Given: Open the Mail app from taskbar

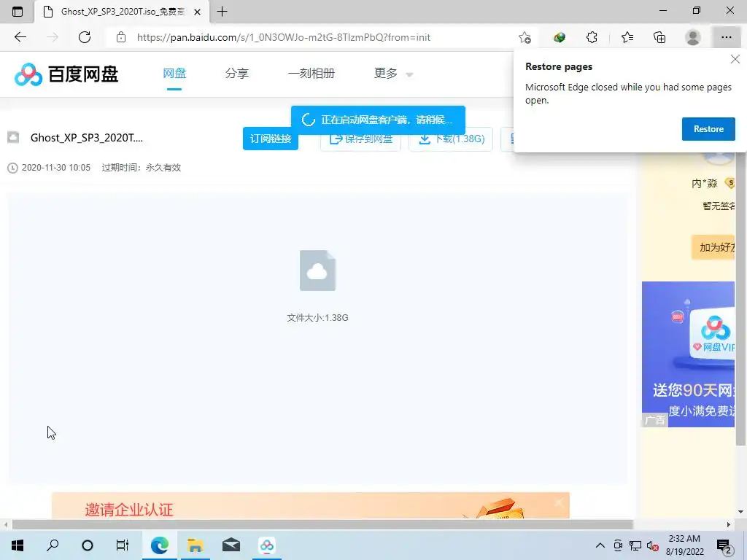Looking at the screenshot, I should pos(231,545).
